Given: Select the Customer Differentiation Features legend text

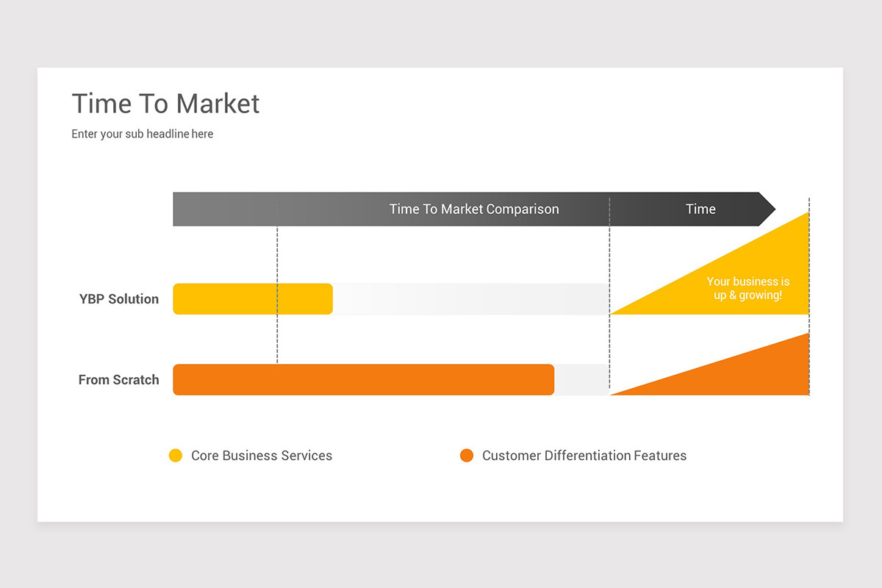Looking at the screenshot, I should [x=584, y=456].
